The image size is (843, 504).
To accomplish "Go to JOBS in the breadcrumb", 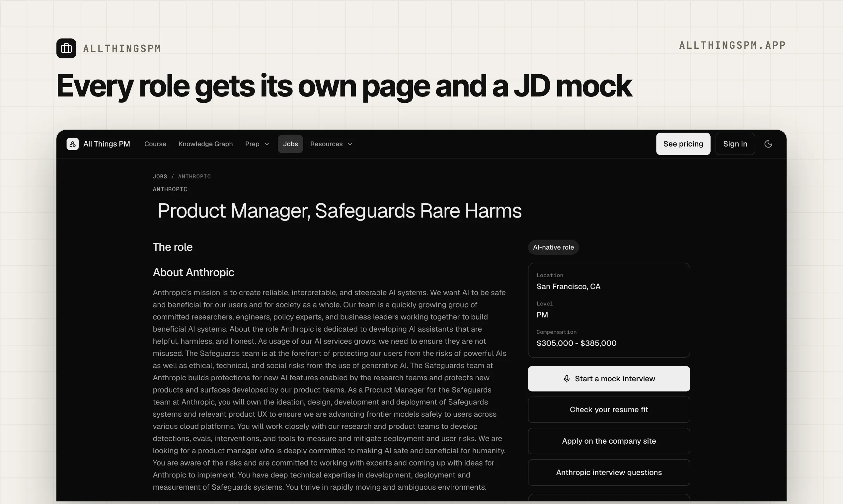I will coord(160,177).
